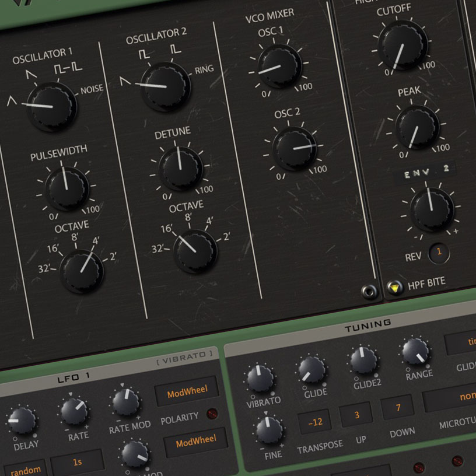The width and height of the screenshot is (476, 476).
Task: Toggle the LFO 1 POLARITY red button
Action: pyautogui.click(x=212, y=414)
